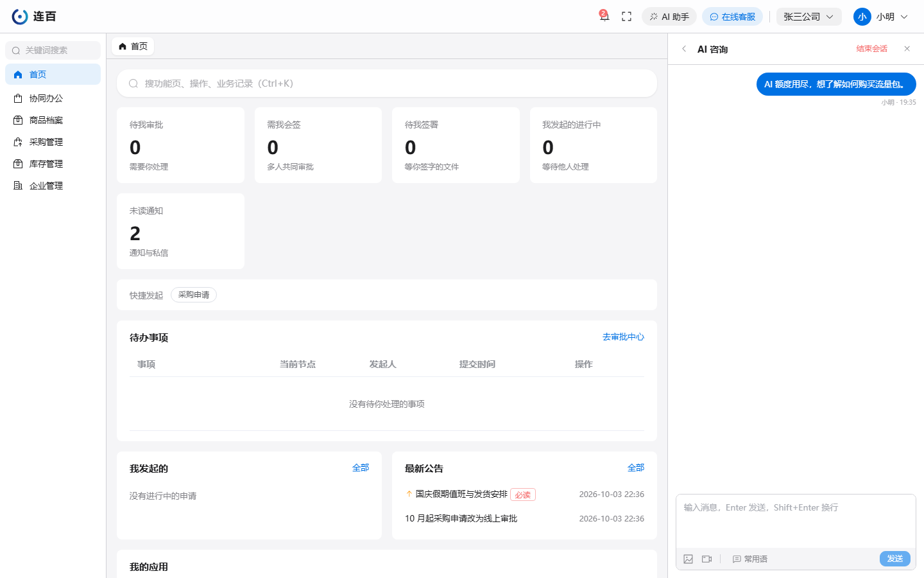Viewport: 924px width, 578px height.
Task: Send the chat message with 发送
Action: click(895, 559)
